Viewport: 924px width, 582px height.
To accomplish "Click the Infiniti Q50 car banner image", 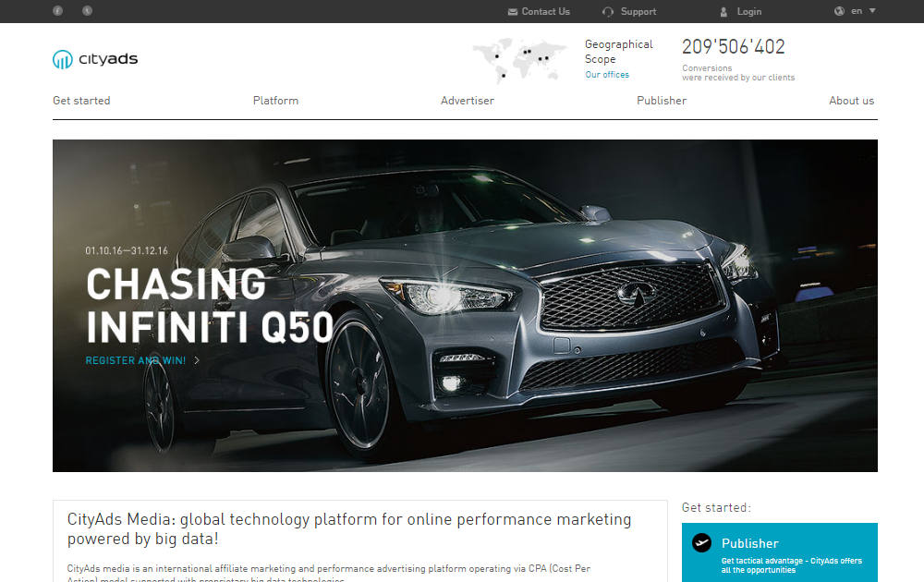I will (554, 305).
